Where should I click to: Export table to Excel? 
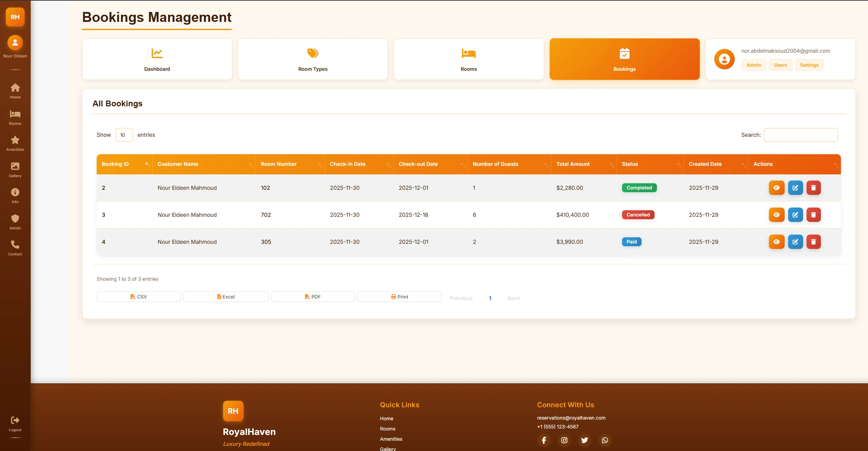point(226,297)
